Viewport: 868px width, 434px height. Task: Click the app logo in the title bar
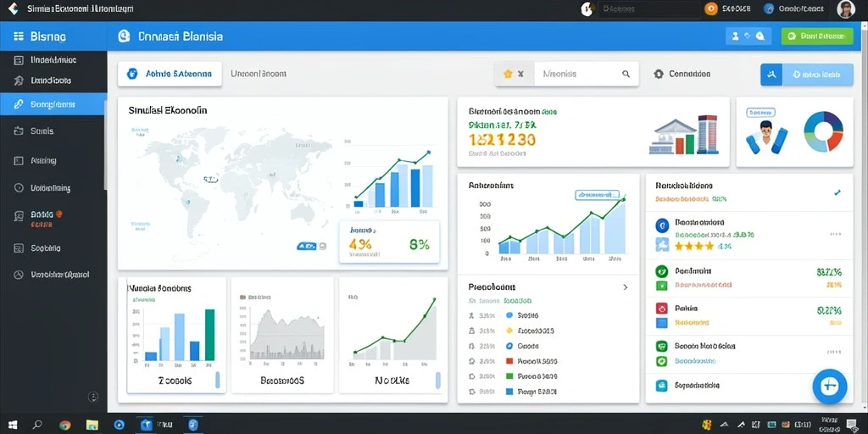(x=13, y=8)
